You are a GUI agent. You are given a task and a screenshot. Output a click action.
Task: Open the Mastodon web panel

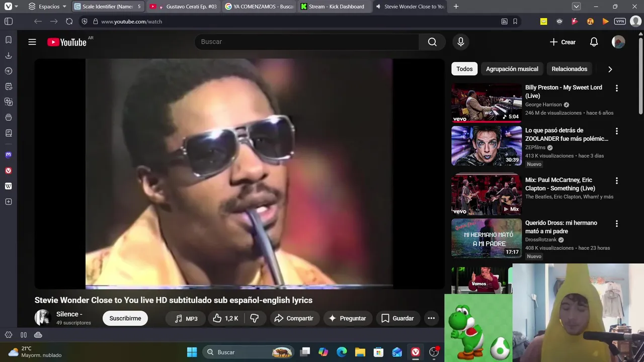[9, 155]
